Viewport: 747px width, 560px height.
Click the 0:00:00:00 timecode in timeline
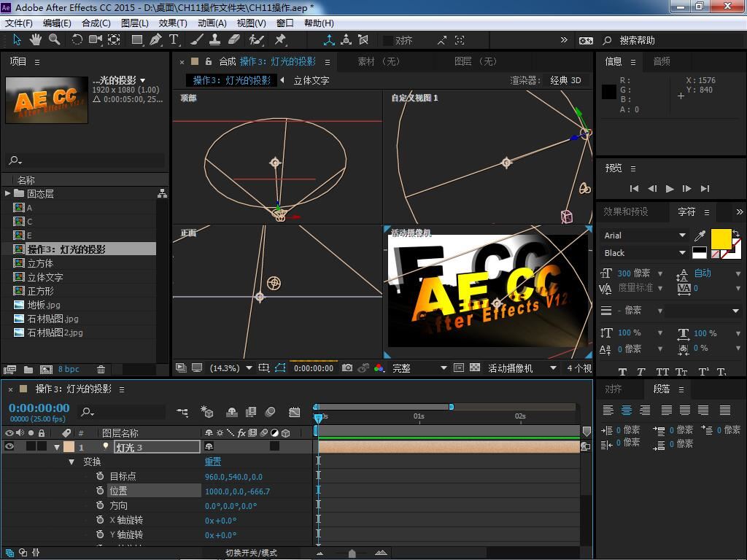[x=39, y=408]
